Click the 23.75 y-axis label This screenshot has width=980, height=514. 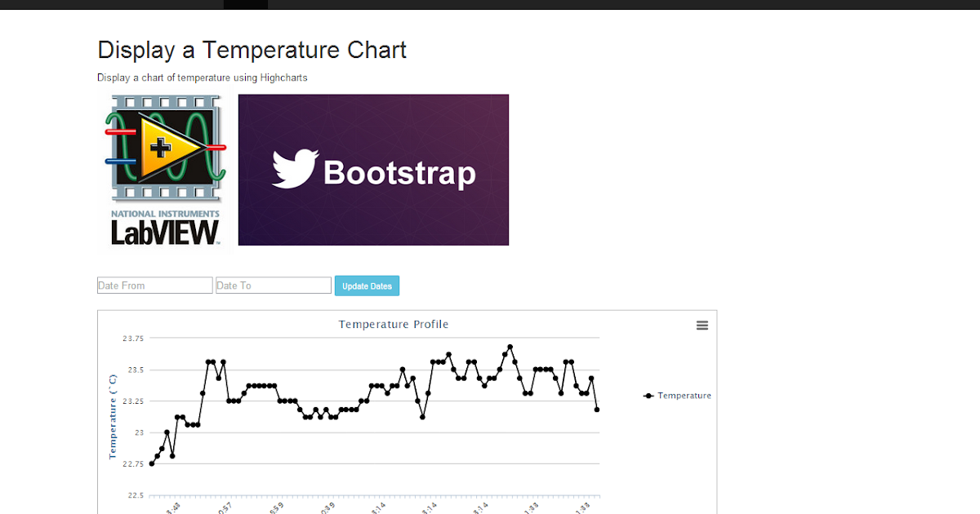[x=133, y=339]
